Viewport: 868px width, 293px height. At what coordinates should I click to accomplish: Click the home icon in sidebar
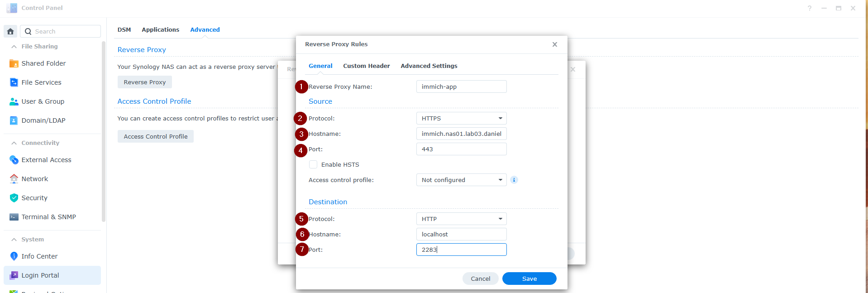pyautogui.click(x=10, y=31)
